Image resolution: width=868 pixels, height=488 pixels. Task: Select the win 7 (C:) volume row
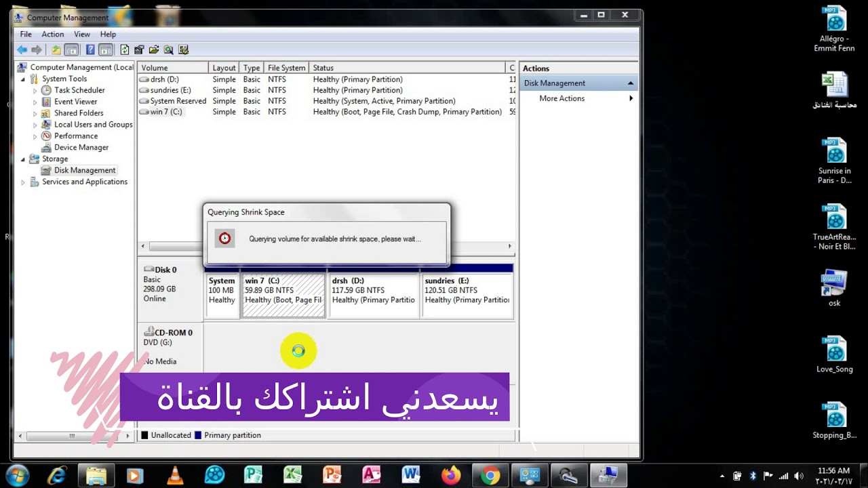pos(325,112)
